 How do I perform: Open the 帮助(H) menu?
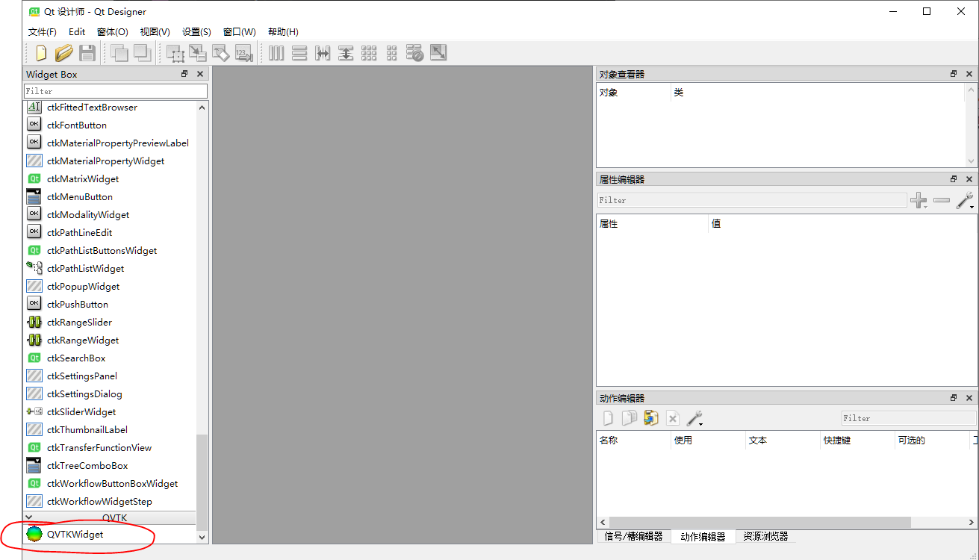(x=283, y=32)
